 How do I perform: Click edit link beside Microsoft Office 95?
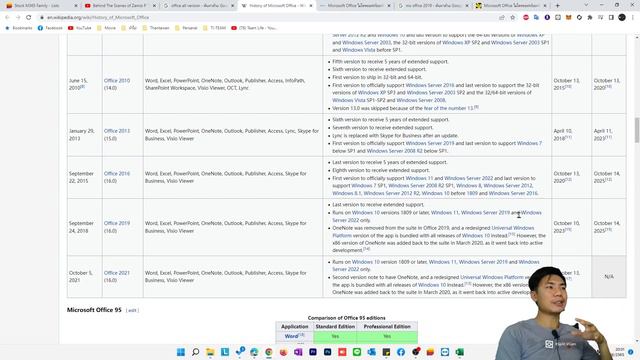(132, 311)
